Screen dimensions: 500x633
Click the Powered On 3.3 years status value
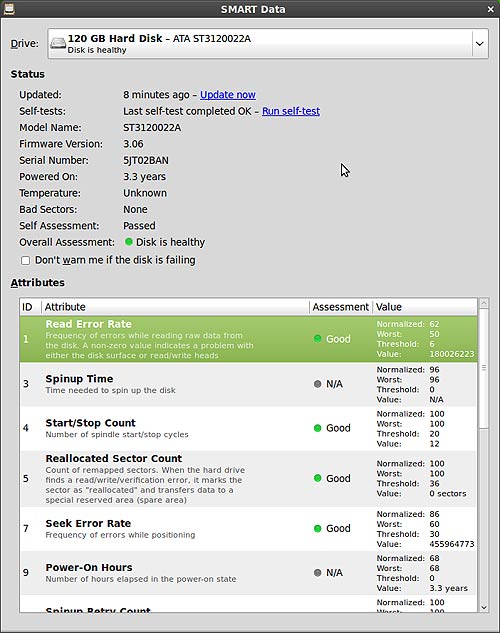click(144, 177)
